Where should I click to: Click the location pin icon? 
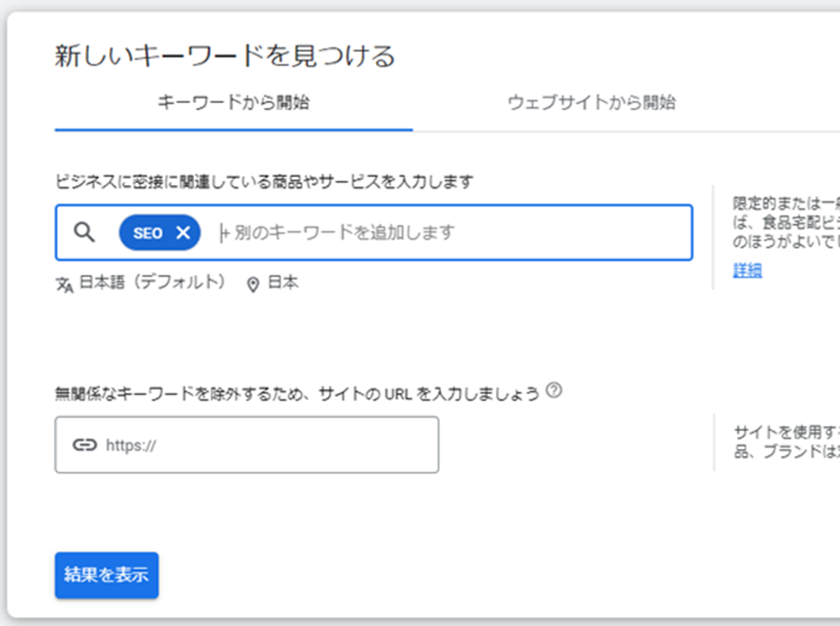point(253,285)
